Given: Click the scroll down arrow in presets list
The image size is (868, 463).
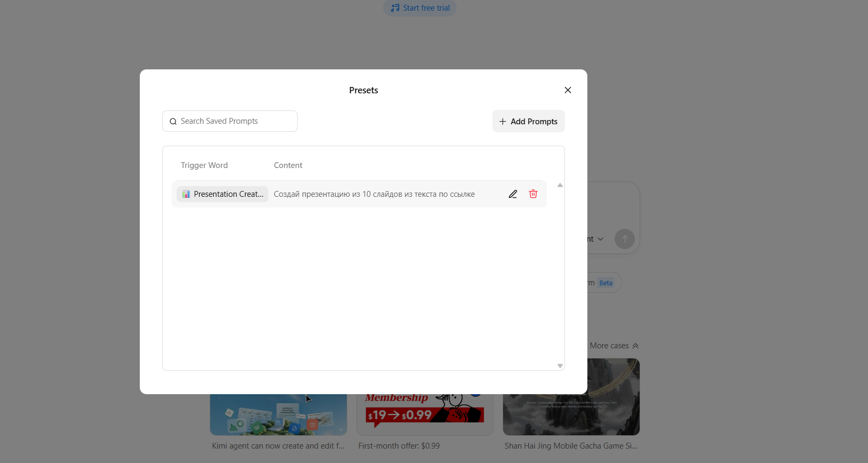Looking at the screenshot, I should coord(560,366).
